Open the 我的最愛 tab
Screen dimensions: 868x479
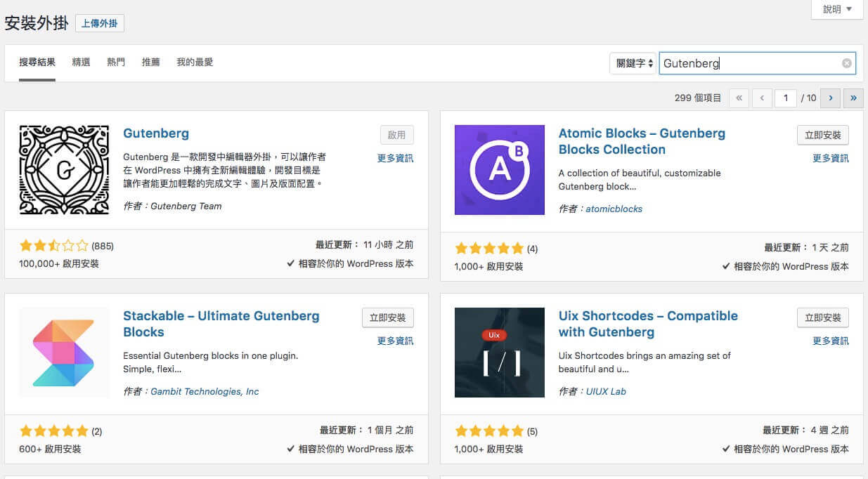pos(195,62)
